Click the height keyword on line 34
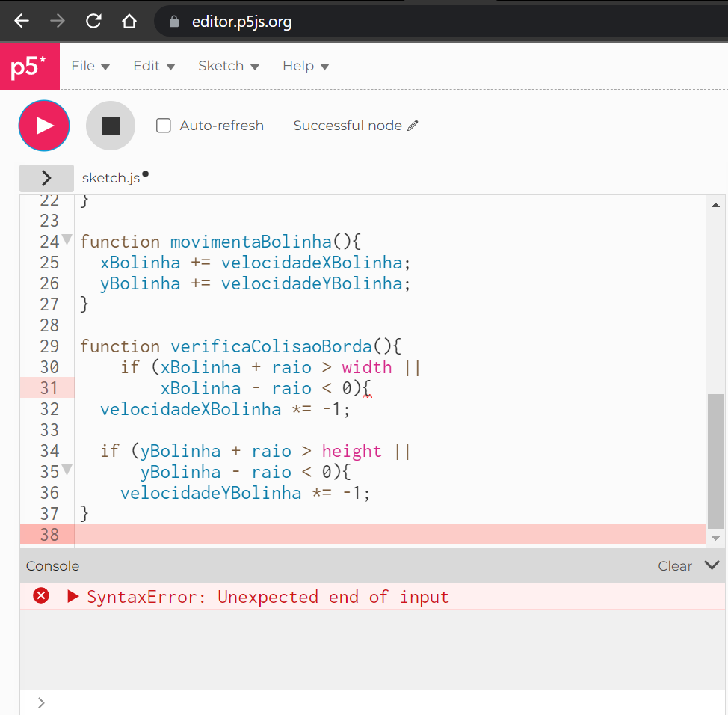 point(351,451)
